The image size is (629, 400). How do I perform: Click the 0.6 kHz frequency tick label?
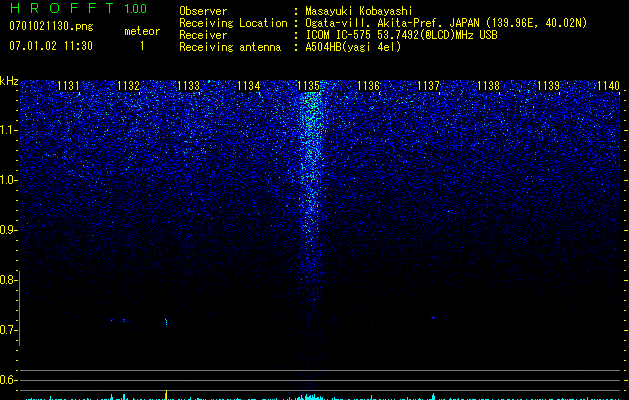(8, 380)
